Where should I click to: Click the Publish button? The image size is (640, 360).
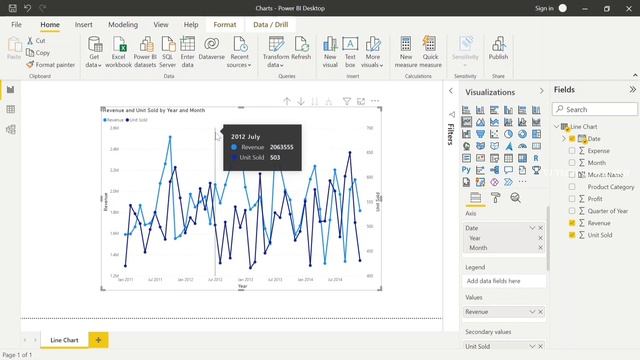[x=498, y=49]
